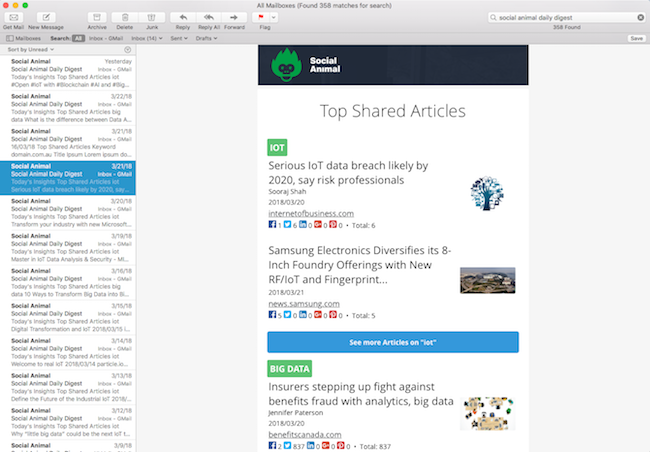Click the search magnifier icon
This screenshot has height=452, width=650.
point(493,17)
